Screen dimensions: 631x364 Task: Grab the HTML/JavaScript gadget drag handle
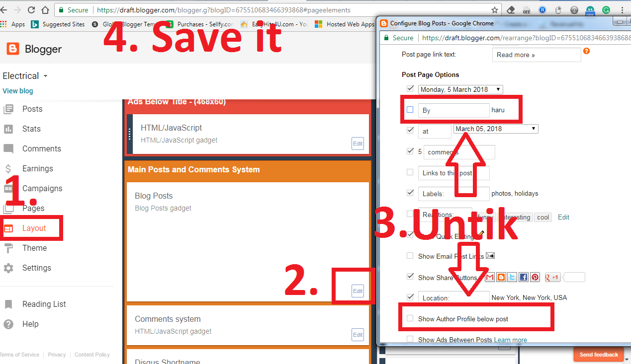(x=130, y=134)
